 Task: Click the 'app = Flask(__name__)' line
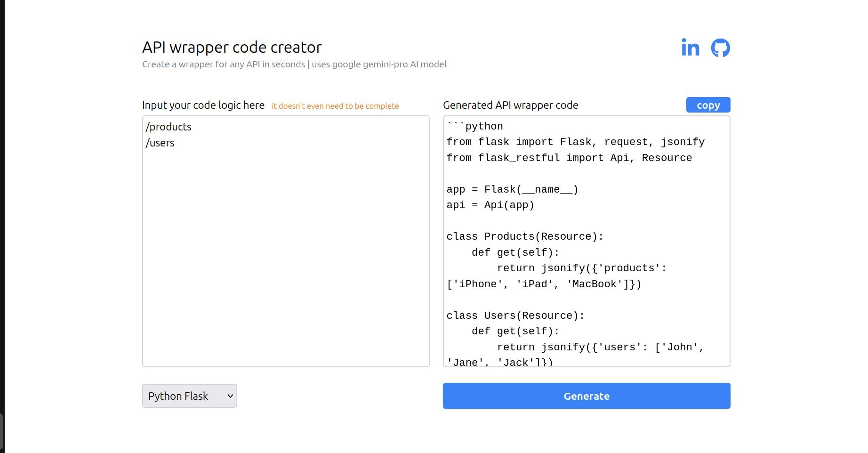pos(513,189)
